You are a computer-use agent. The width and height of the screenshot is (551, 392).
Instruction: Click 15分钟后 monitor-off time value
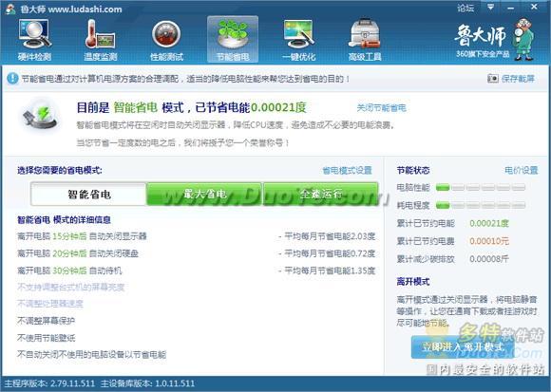pos(69,236)
